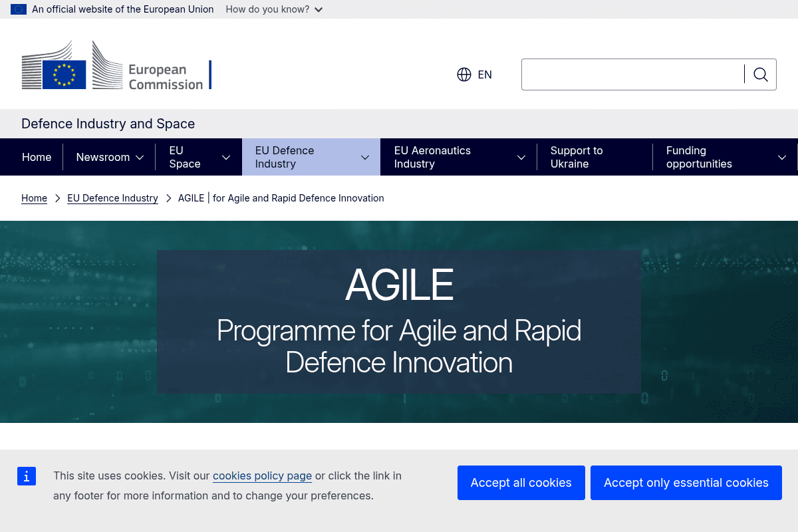Viewport: 798px width, 532px height.
Task: Open the EU Defence Industry menu item
Action: (x=285, y=157)
